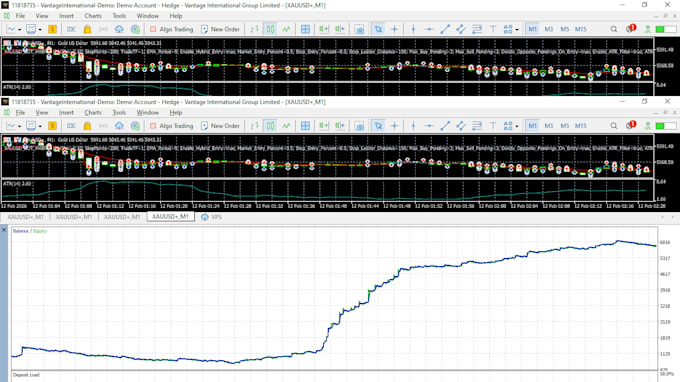This screenshot has width=680, height=382.
Task: Click the active XAUUSD+,M1 chart tab
Action: click(x=170, y=216)
